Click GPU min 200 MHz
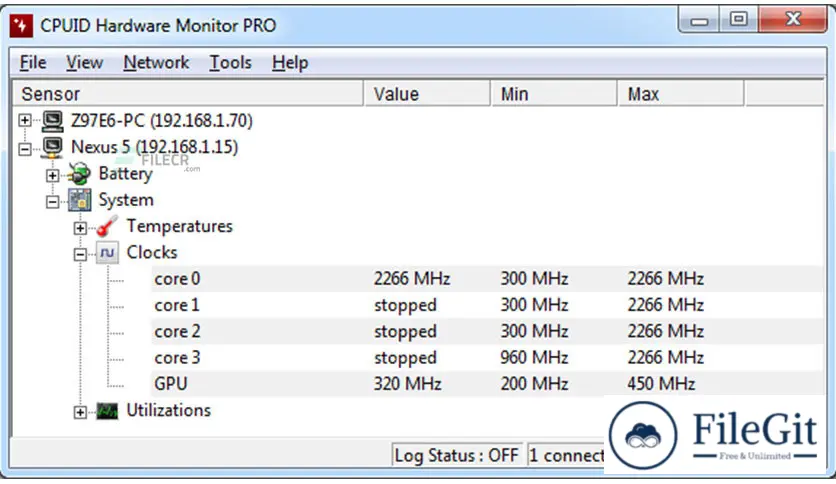This screenshot has height=484, width=836. pyautogui.click(x=534, y=384)
